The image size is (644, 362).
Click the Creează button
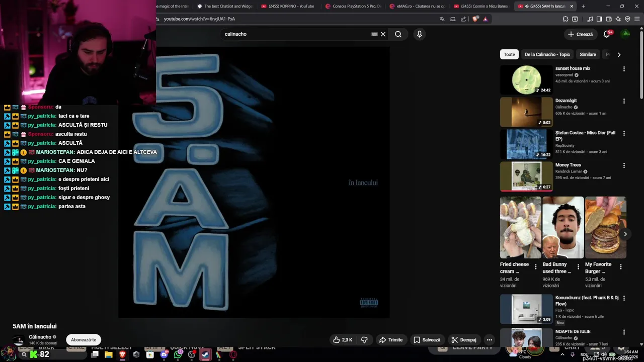[x=580, y=34]
